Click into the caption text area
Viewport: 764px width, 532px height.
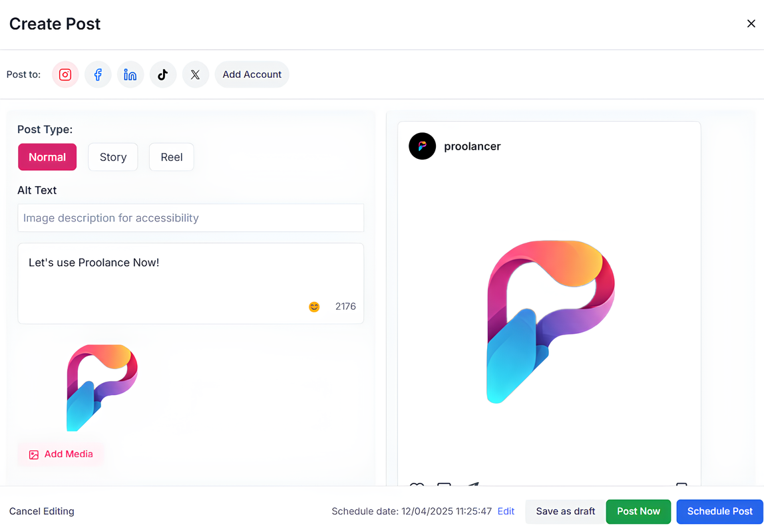190,283
